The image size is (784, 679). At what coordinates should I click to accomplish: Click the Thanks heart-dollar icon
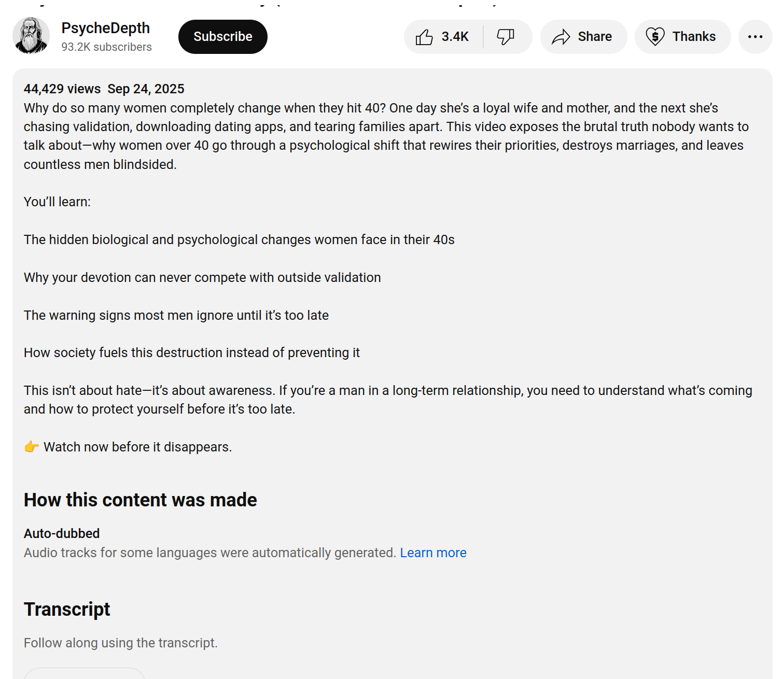tap(655, 37)
